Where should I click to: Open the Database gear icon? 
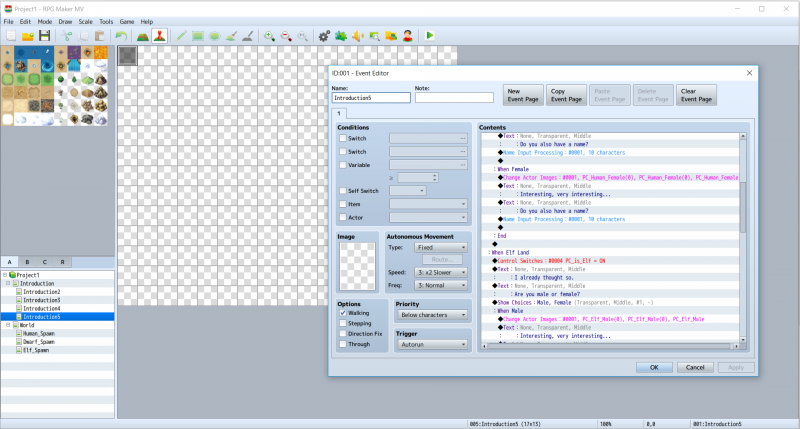(324, 36)
